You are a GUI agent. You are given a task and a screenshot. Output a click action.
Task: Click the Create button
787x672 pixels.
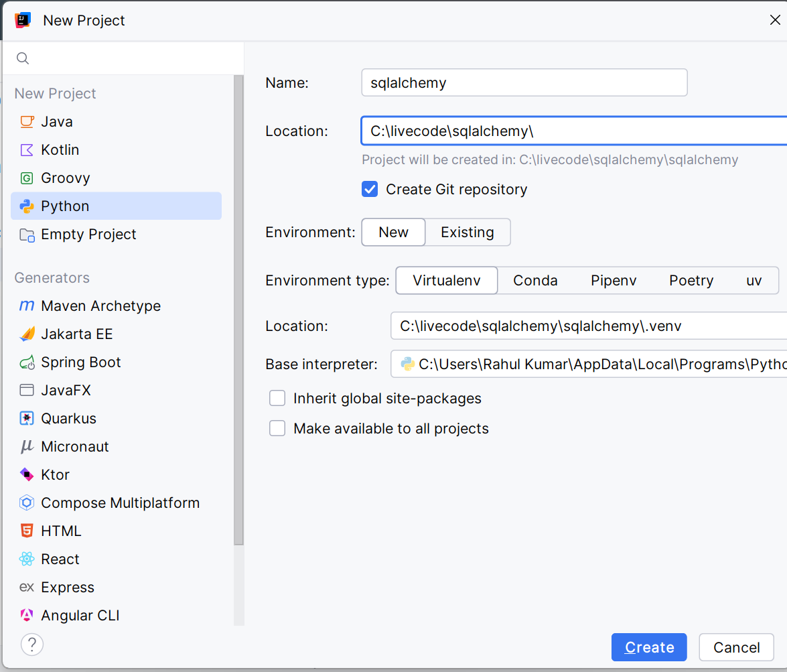coord(648,647)
